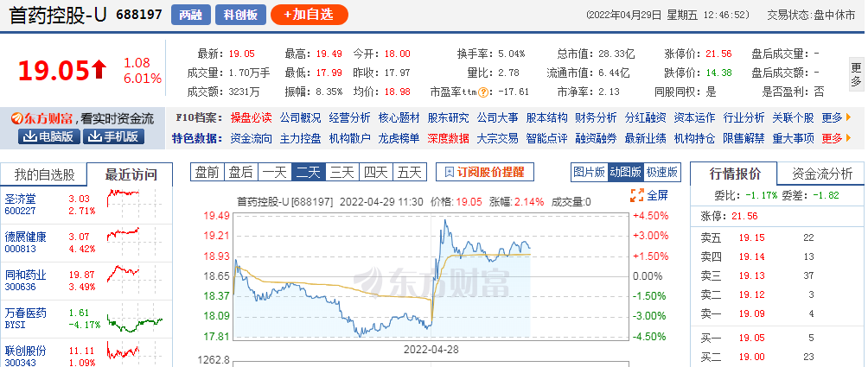Download the 电脑版 desktop client
This screenshot has height=367, width=868.
[48, 136]
